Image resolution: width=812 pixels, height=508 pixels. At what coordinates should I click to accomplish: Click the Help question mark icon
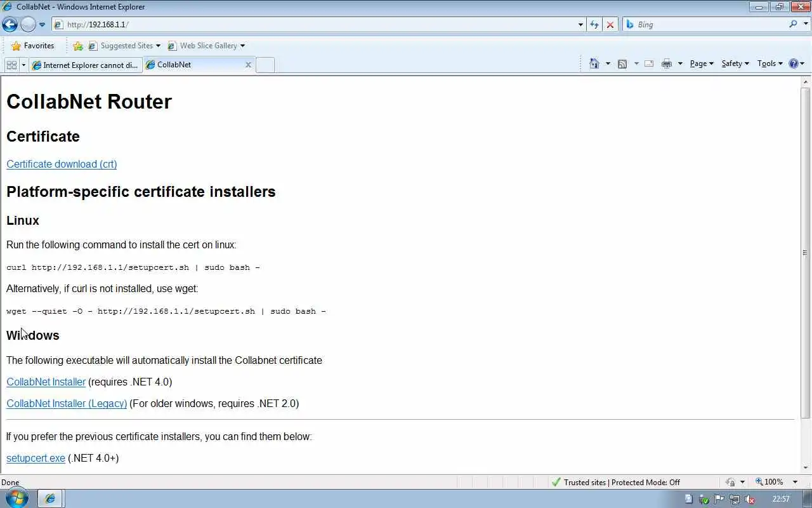coord(793,63)
